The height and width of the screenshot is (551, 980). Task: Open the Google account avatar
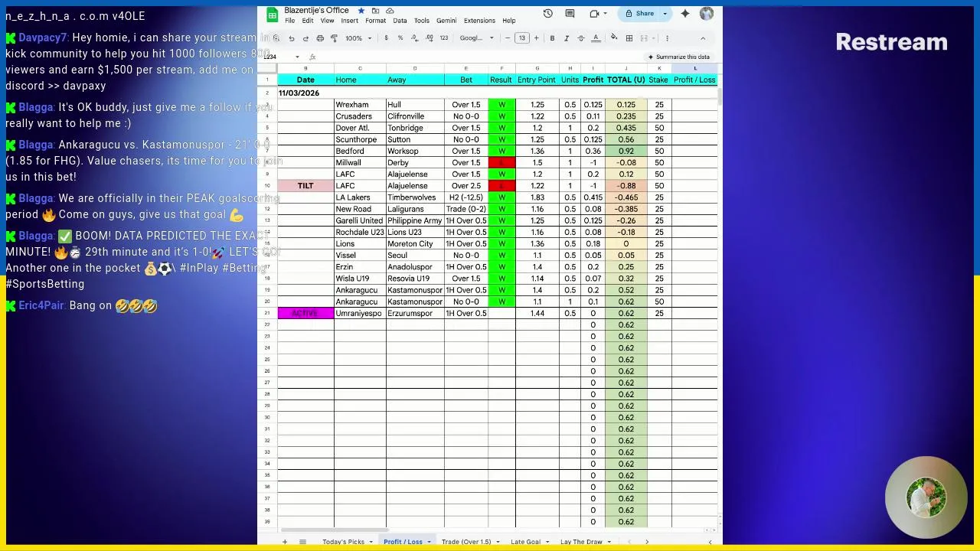[707, 14]
